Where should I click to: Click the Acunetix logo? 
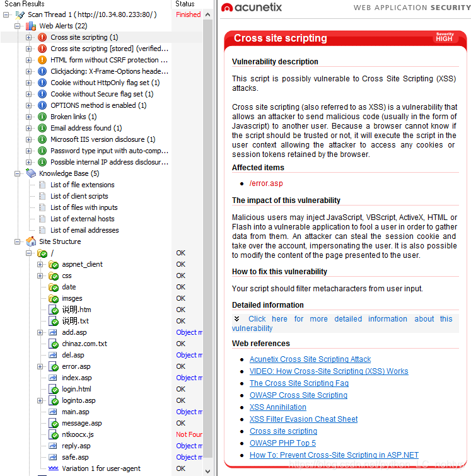[252, 8]
